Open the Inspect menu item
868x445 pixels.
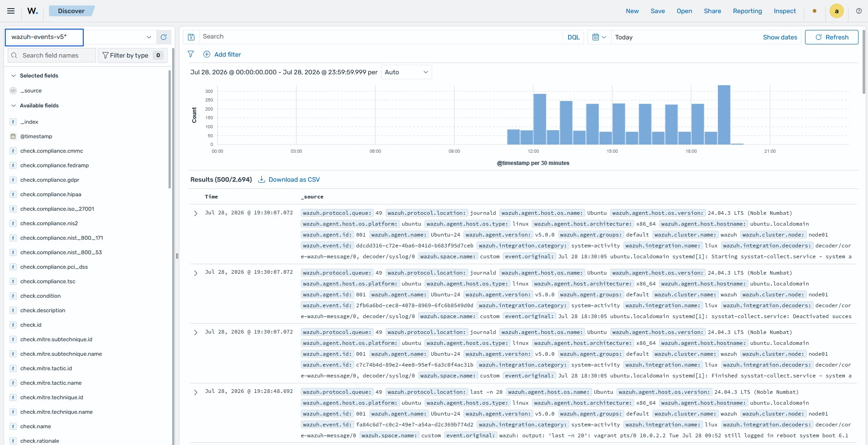785,11
